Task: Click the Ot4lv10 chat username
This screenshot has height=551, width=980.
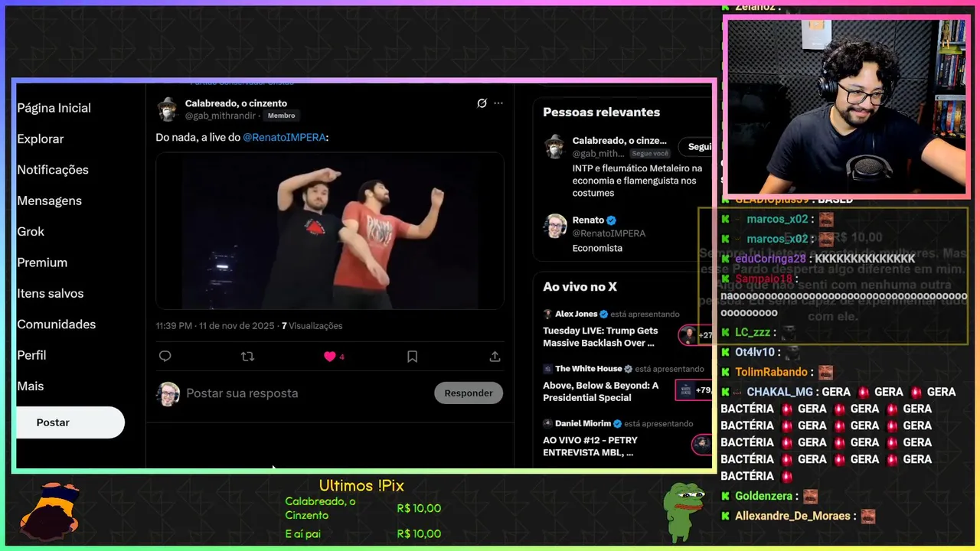Action: [755, 352]
